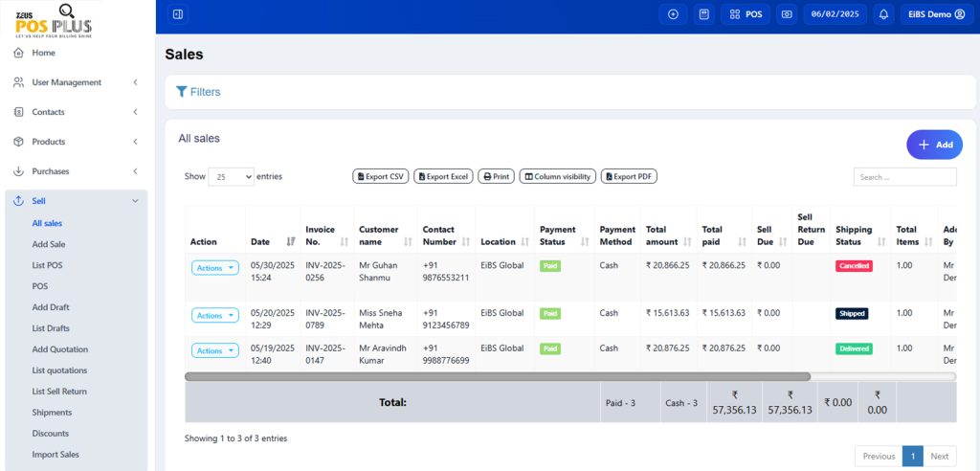Go to page 1 in pagination
The image size is (980, 471).
[912, 456]
